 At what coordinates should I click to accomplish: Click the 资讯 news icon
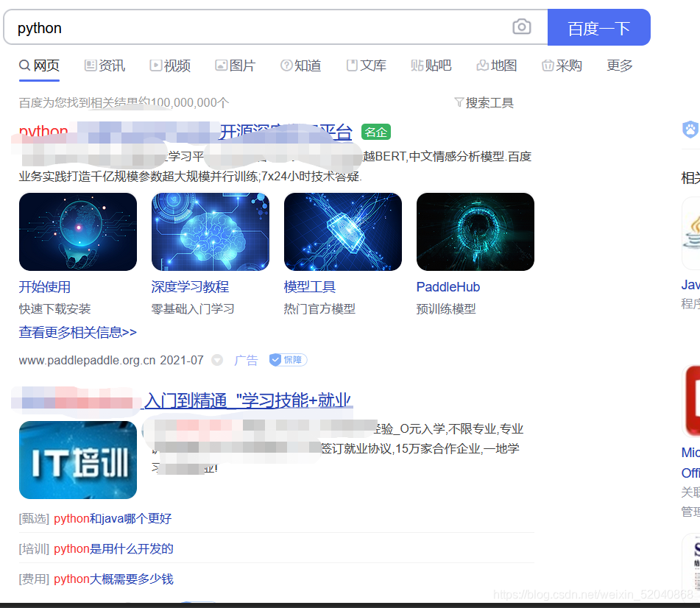point(91,66)
